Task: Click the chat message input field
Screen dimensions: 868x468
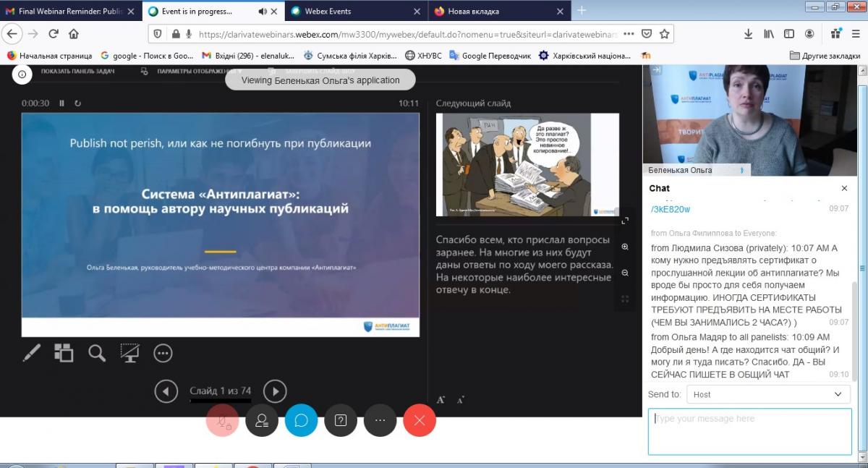Action: click(749, 431)
